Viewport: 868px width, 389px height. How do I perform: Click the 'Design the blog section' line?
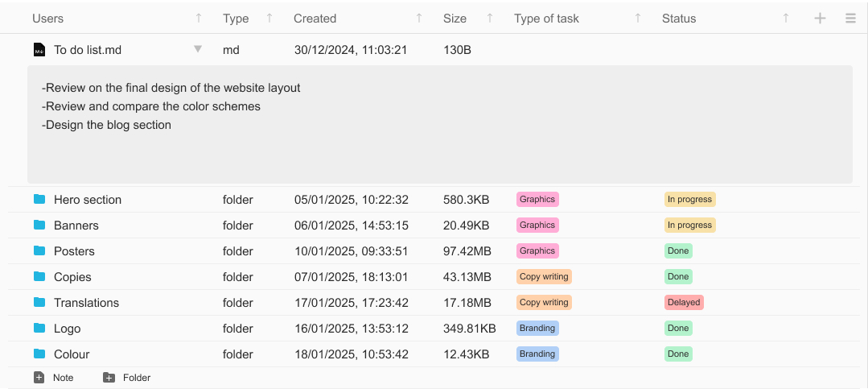tap(106, 125)
